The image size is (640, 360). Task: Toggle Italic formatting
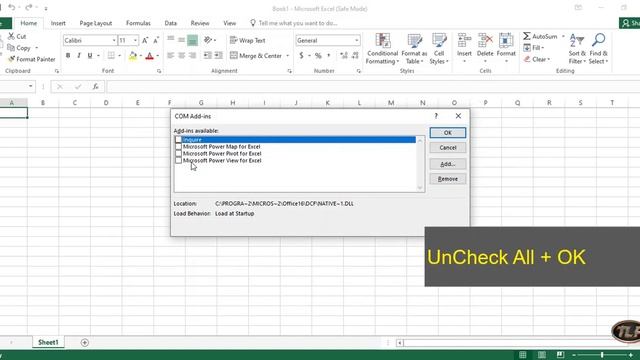(79, 56)
